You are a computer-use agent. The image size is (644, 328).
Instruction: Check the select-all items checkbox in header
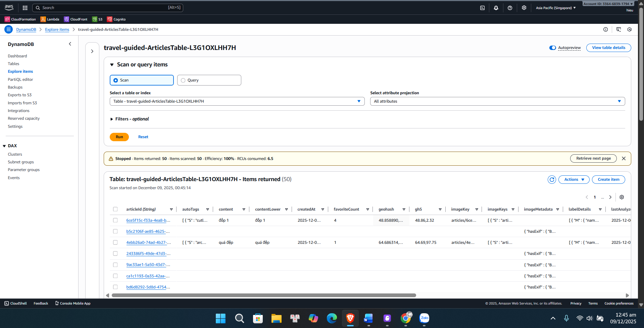pyautogui.click(x=115, y=209)
